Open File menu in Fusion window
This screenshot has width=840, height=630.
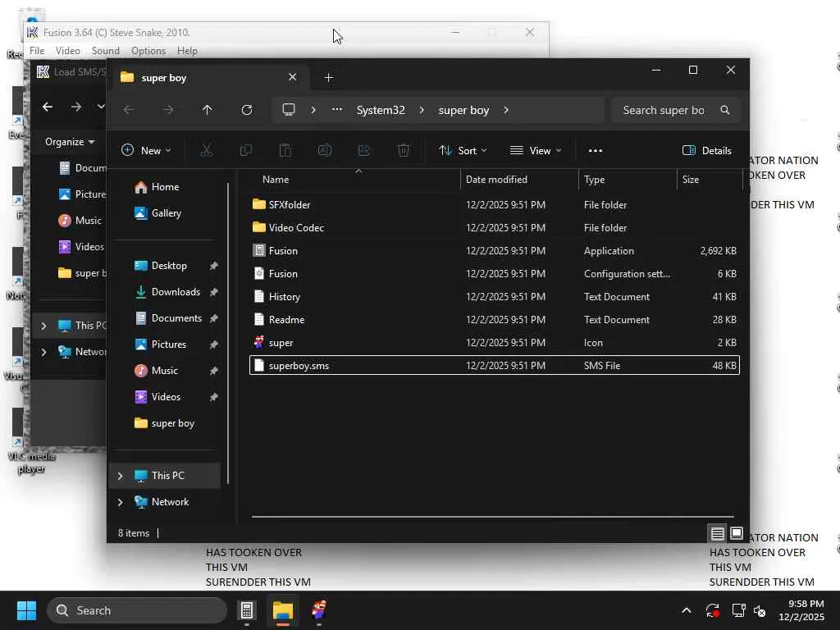[x=37, y=51]
